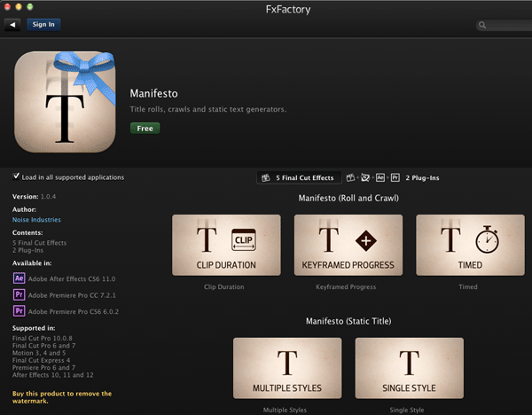The width and height of the screenshot is (532, 415).
Task: Click Final Cut Express 4 text
Action: coord(41,360)
